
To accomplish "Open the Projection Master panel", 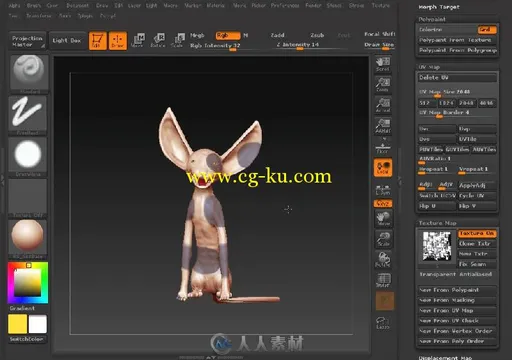I will (28, 41).
